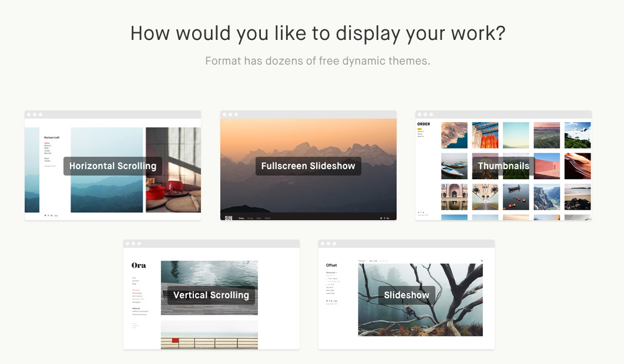Click the Ora logo in Vertical Scrolling preview
The height and width of the screenshot is (364, 624).
(139, 265)
